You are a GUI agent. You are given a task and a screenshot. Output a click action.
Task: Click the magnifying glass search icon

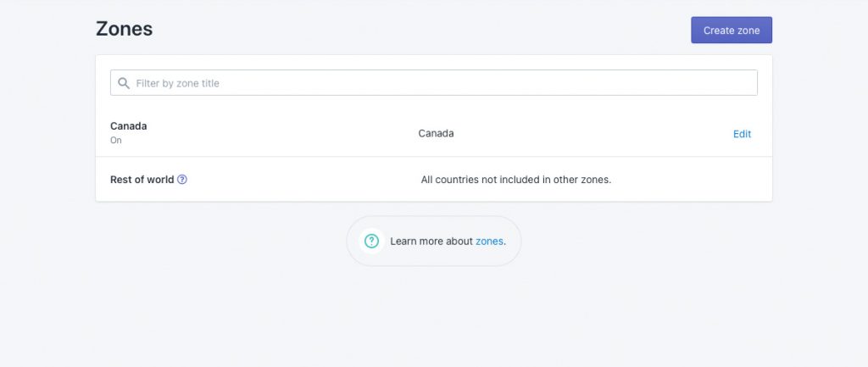(124, 83)
